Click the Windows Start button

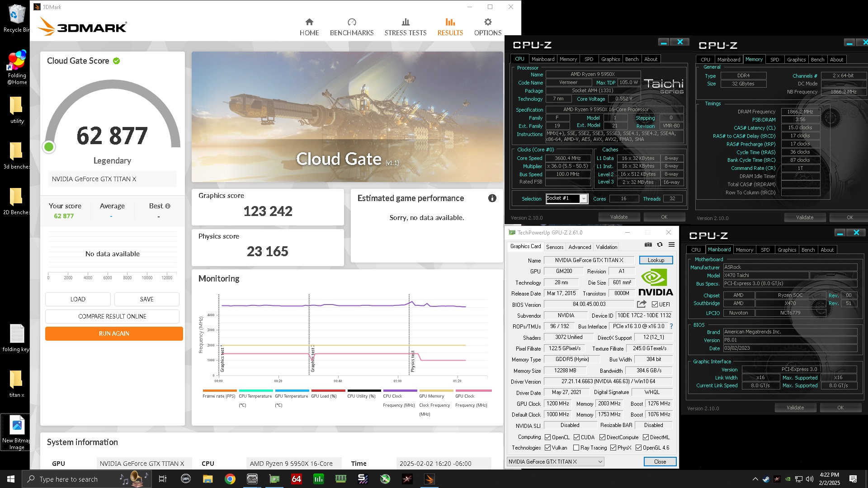tap(11, 479)
